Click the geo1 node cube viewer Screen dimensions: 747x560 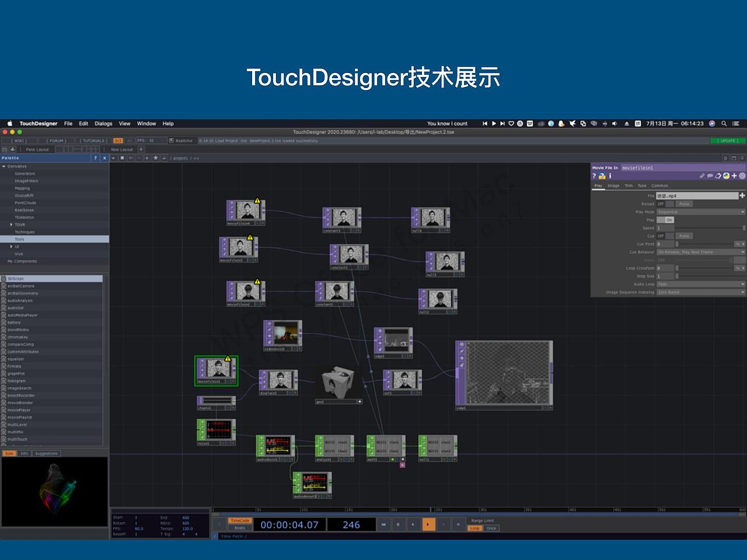tap(337, 383)
